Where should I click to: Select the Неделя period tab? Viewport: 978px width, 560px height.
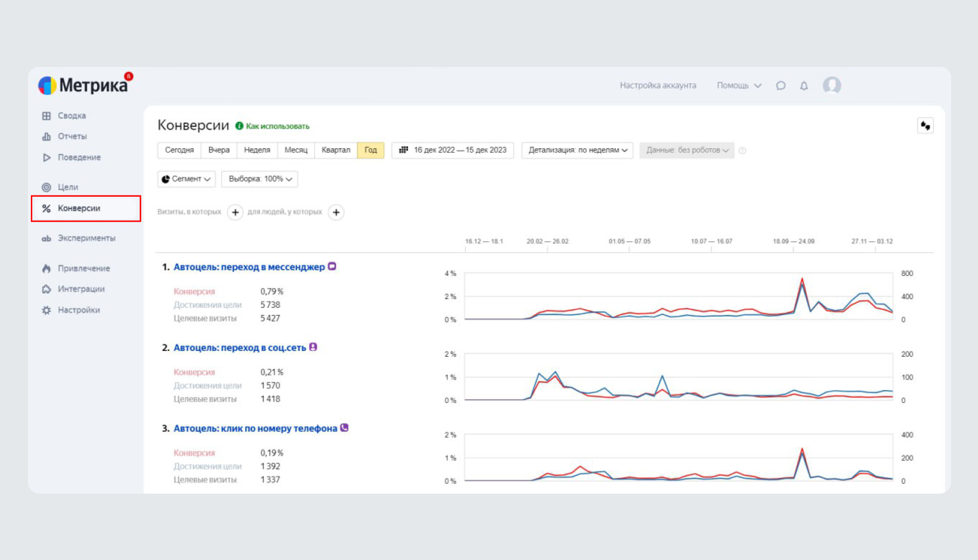click(257, 150)
